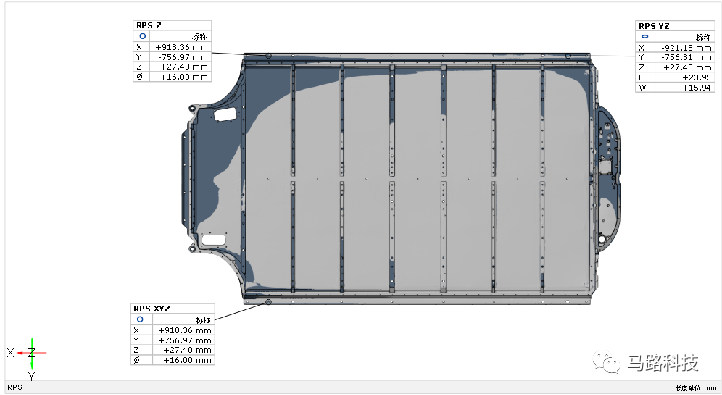
Task: Click the +16.00 mm diameter value in RPS XYZ
Action: click(187, 360)
